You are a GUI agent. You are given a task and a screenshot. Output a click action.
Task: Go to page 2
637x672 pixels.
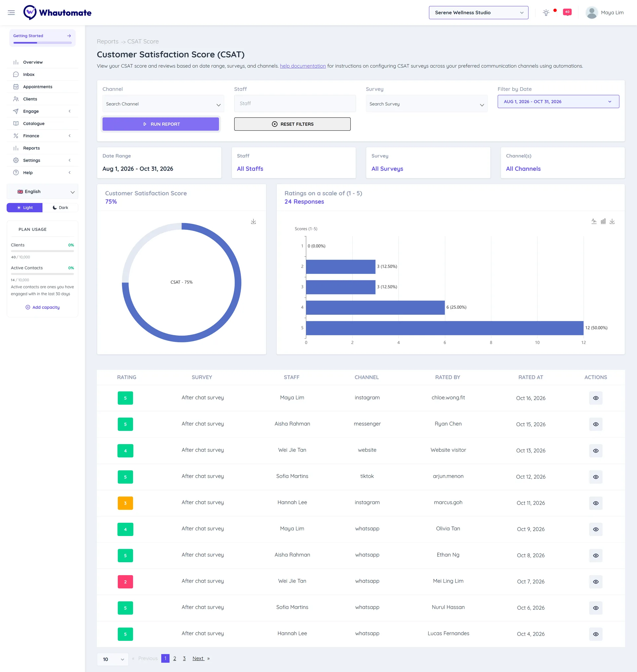click(x=175, y=658)
